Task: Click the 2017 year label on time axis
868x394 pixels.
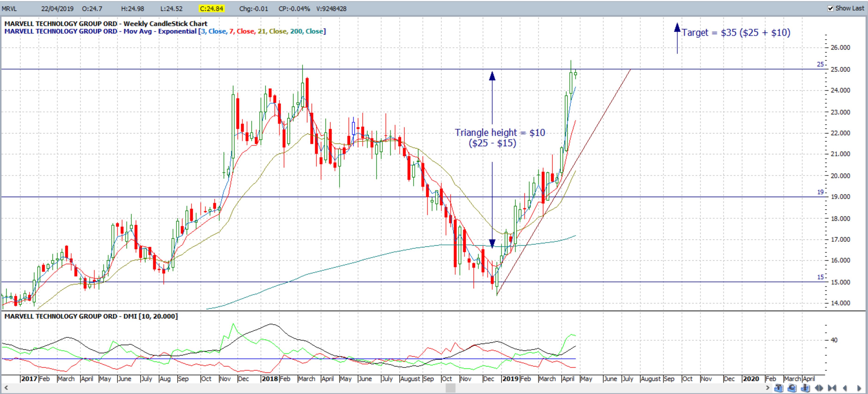Action: [29, 379]
